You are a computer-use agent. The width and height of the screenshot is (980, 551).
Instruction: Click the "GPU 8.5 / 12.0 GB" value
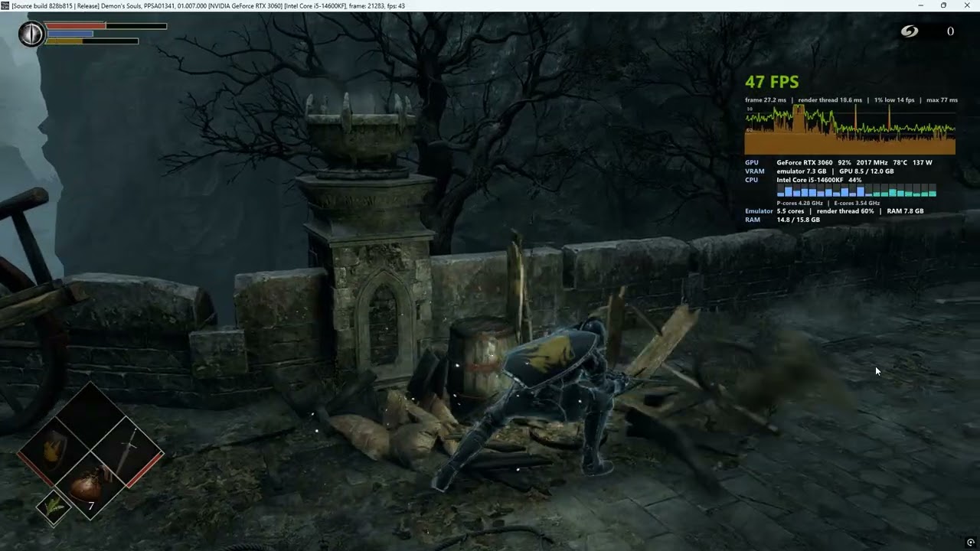tap(867, 171)
